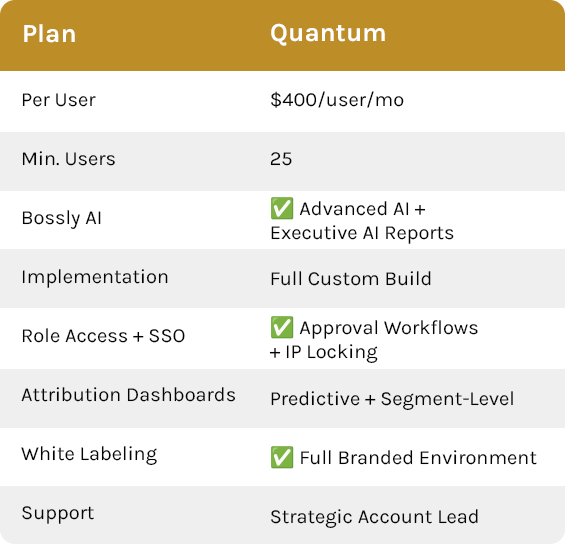This screenshot has height=544, width=565.
Task: Select the Min. Users label
Action: (x=68, y=159)
